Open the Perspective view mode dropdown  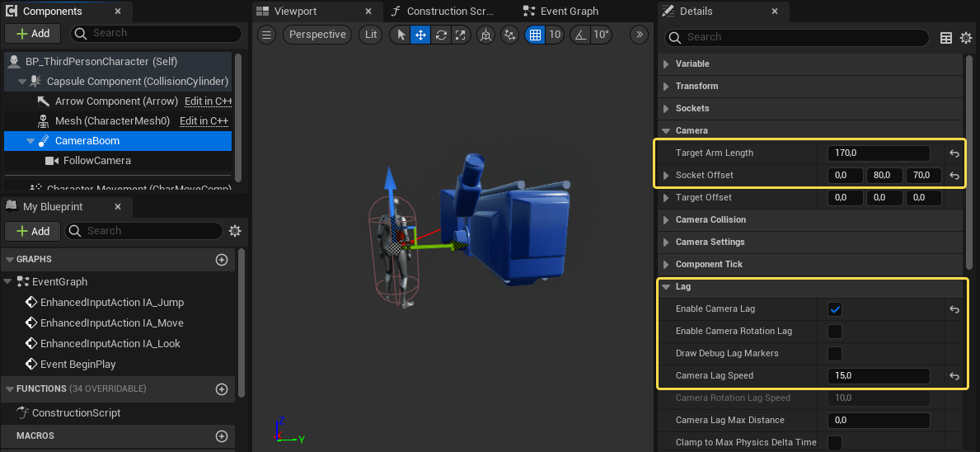tap(317, 35)
